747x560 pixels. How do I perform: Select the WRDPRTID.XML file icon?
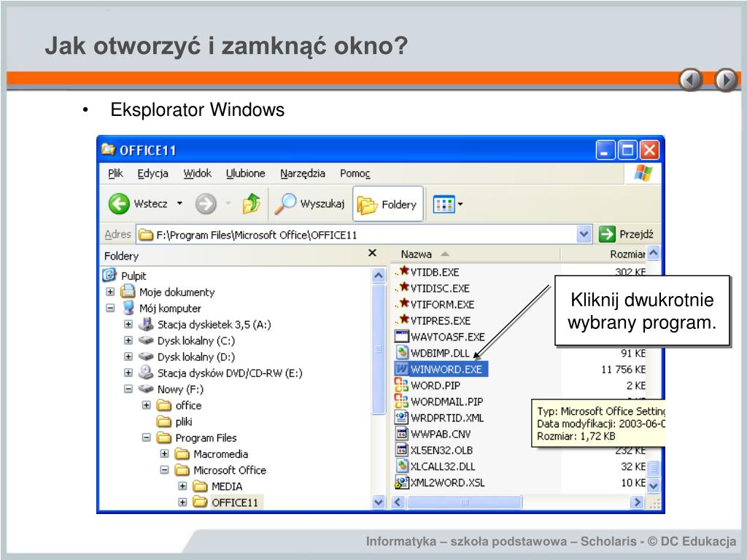[x=402, y=418]
